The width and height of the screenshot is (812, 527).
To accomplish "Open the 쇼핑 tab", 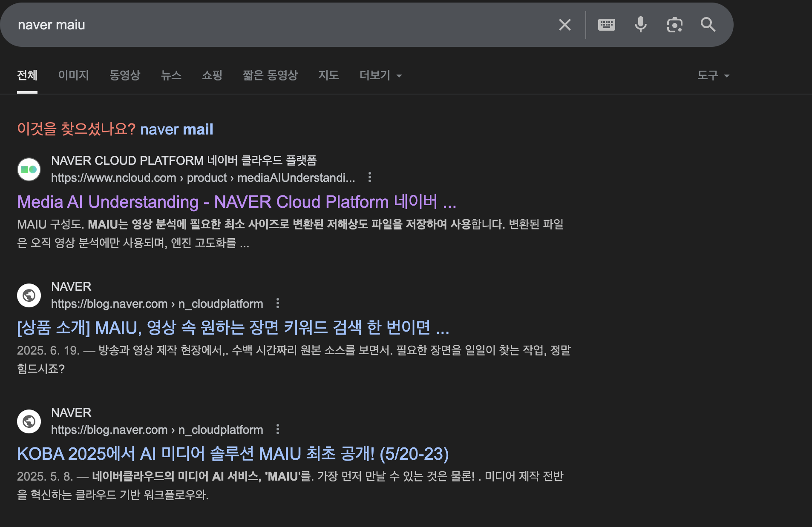I will (x=212, y=75).
